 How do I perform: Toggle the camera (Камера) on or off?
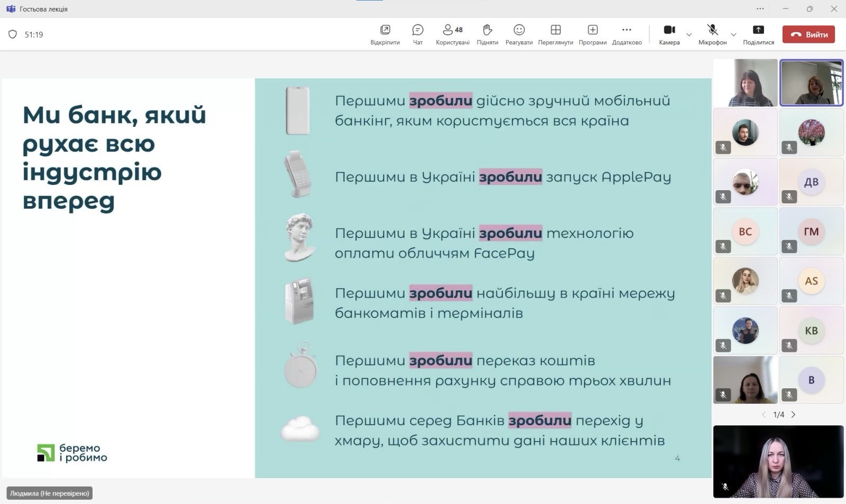669,34
